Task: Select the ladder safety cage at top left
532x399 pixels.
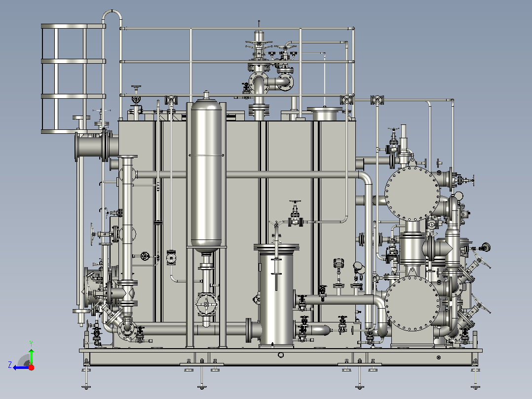Action: point(73,79)
